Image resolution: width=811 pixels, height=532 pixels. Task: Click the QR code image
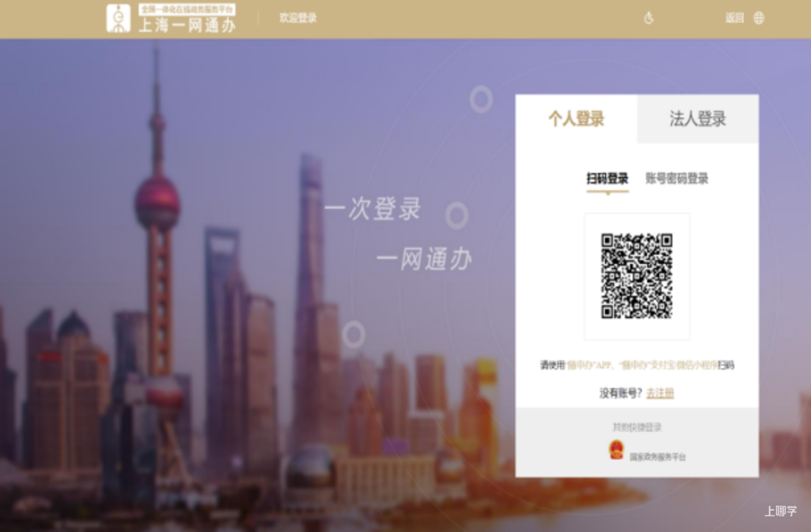(637, 276)
